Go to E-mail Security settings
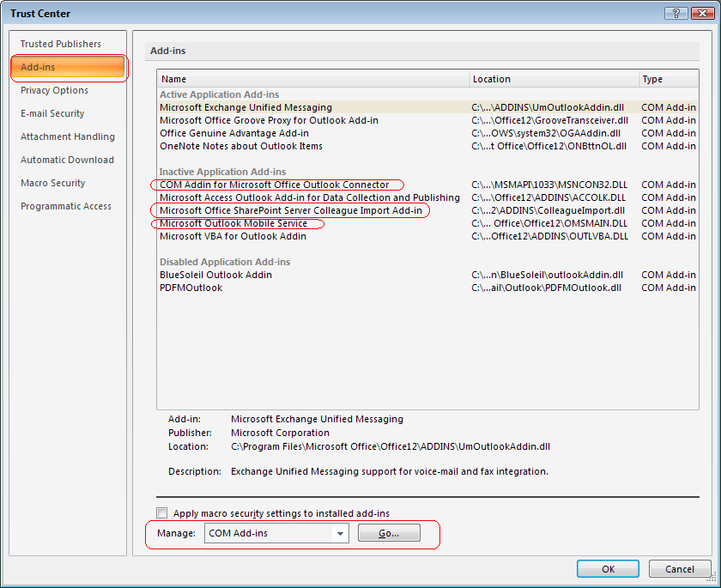The height and width of the screenshot is (588, 721). [52, 113]
